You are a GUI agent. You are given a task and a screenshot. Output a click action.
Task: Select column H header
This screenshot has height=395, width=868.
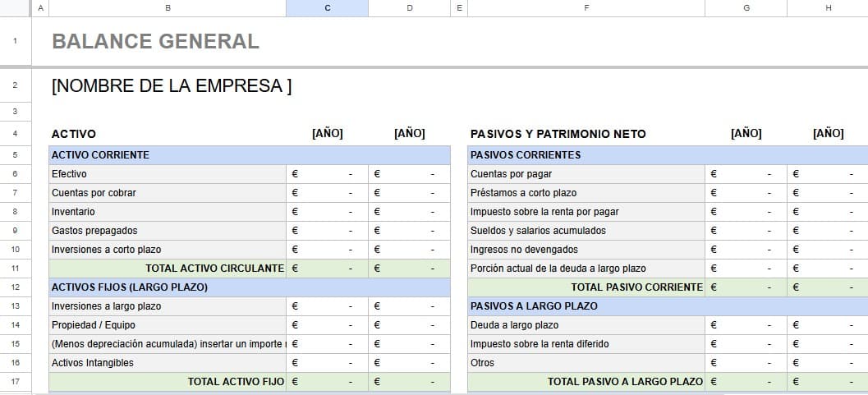tap(828, 8)
